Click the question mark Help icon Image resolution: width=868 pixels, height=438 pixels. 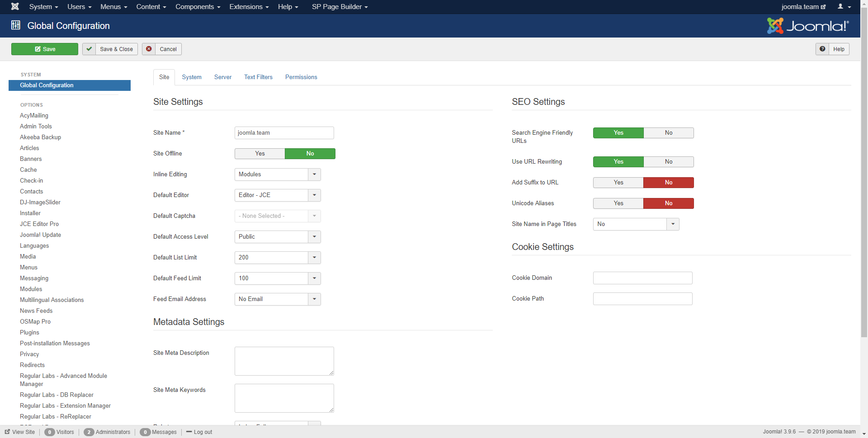pyautogui.click(x=822, y=49)
